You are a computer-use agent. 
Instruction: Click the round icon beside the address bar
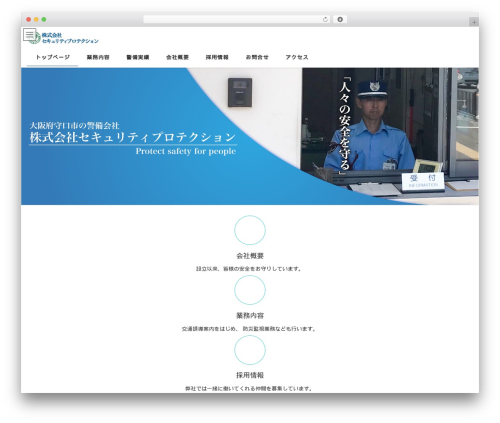(340, 19)
